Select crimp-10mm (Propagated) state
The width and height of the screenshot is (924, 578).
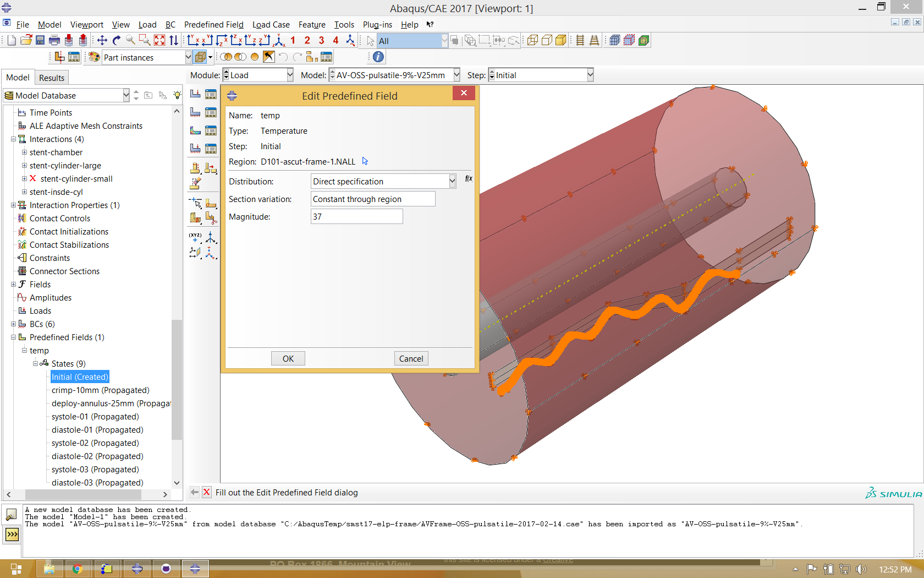(100, 390)
